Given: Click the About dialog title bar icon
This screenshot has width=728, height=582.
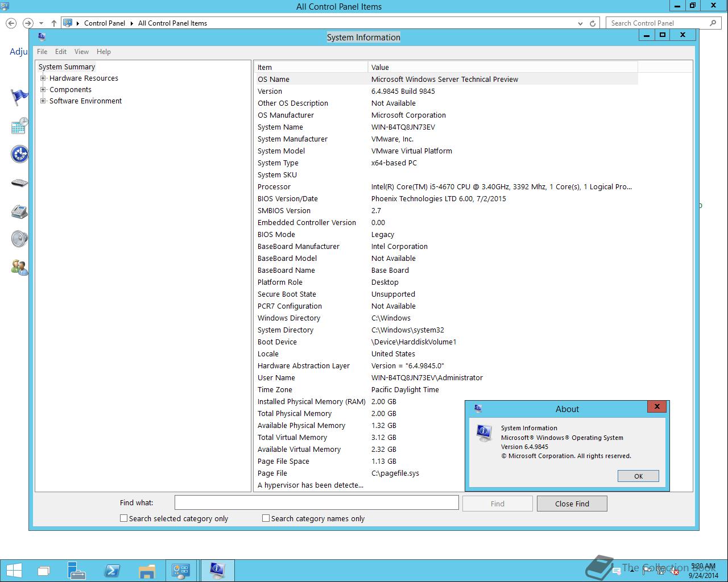Looking at the screenshot, I should click(x=478, y=409).
